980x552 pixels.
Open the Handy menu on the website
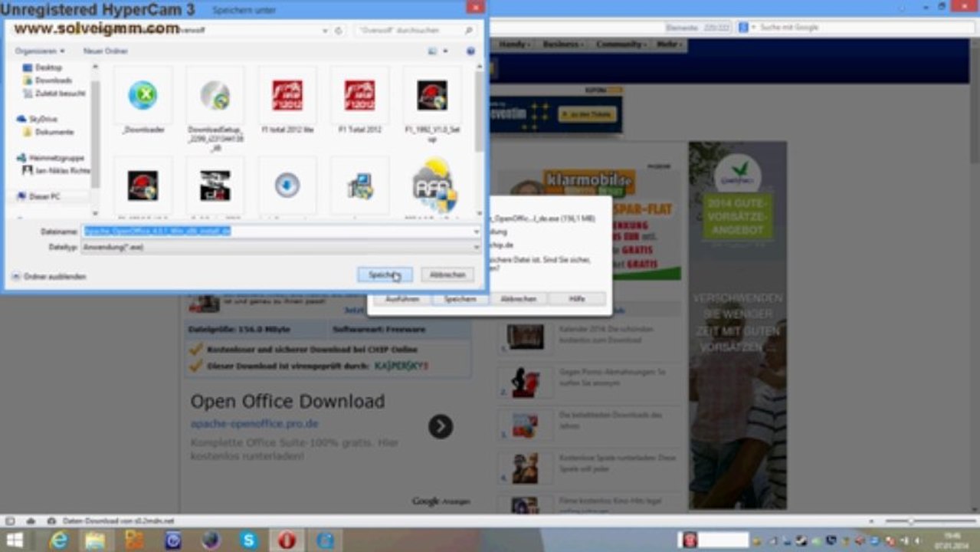pos(514,44)
